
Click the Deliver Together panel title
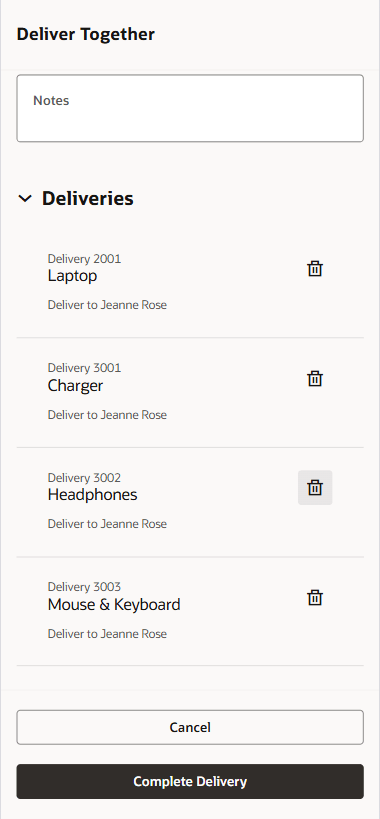point(86,34)
